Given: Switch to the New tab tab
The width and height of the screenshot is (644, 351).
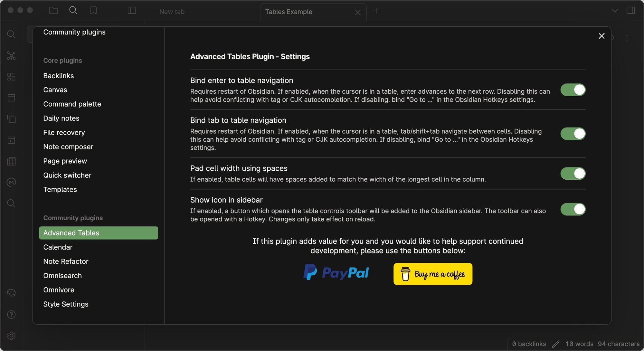Looking at the screenshot, I should click(x=172, y=12).
